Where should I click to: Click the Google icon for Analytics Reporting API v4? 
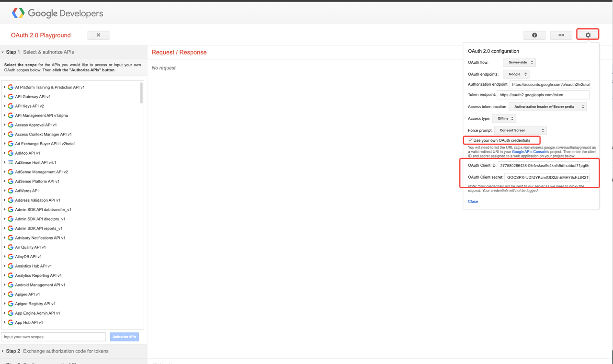[x=11, y=275]
